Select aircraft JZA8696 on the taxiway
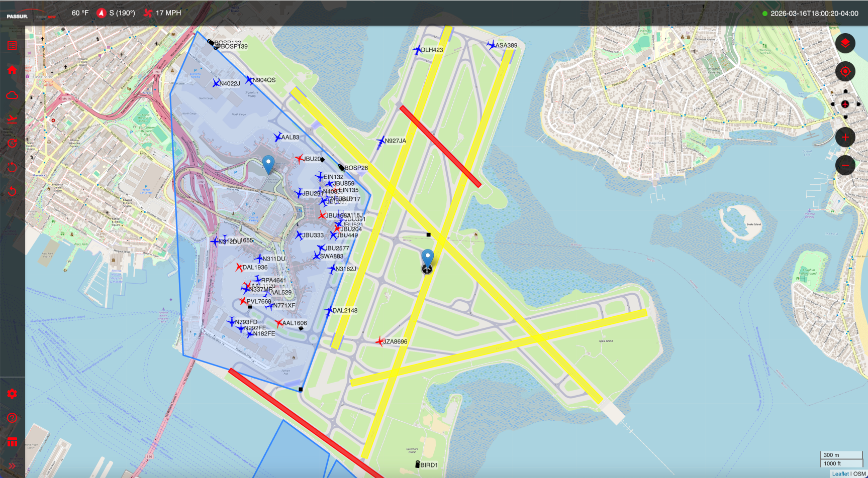The width and height of the screenshot is (868, 478). click(379, 341)
